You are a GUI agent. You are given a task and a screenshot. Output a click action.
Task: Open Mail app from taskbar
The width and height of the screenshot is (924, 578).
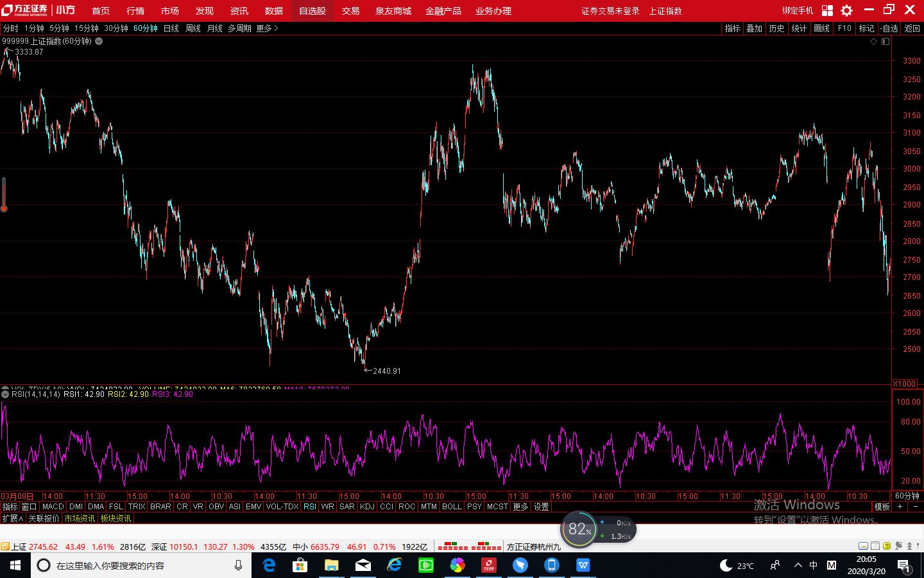[363, 565]
